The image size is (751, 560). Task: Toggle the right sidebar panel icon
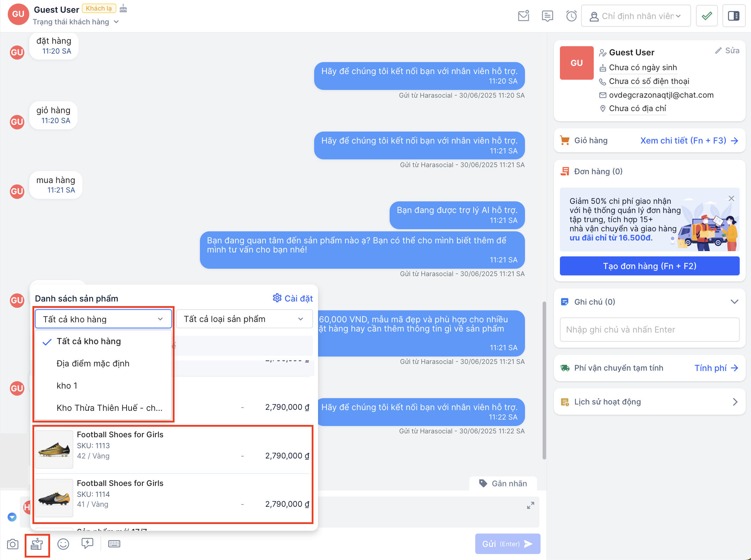734,16
